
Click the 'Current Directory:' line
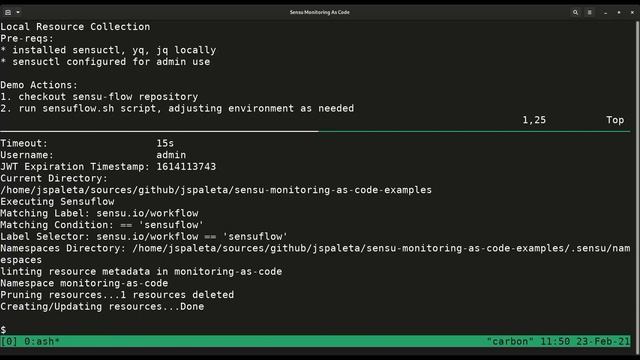54,178
